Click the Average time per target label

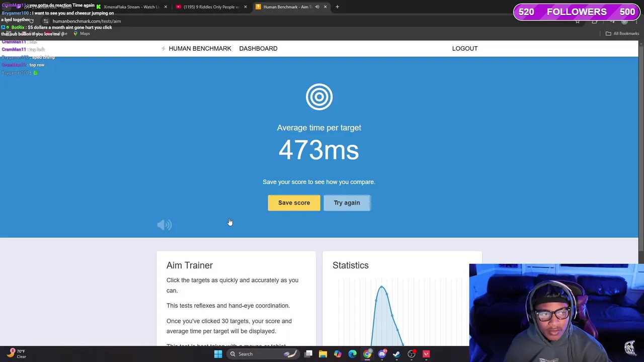[x=319, y=128]
